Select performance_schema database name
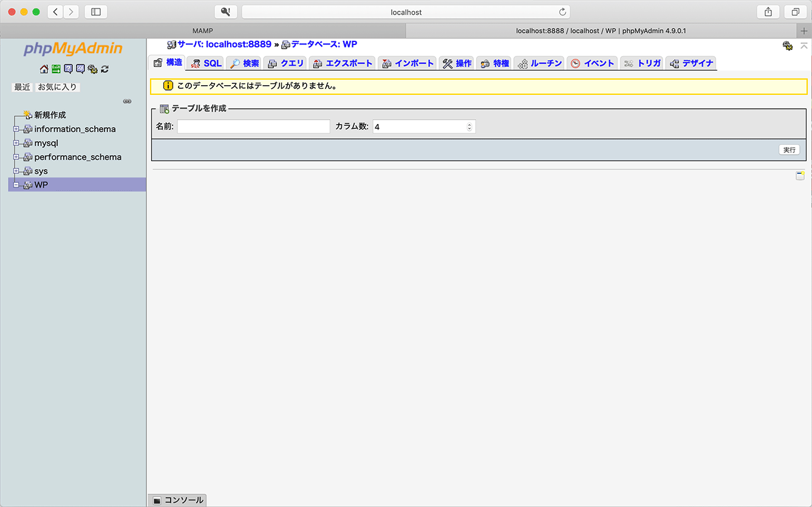812x507 pixels. pos(78,157)
